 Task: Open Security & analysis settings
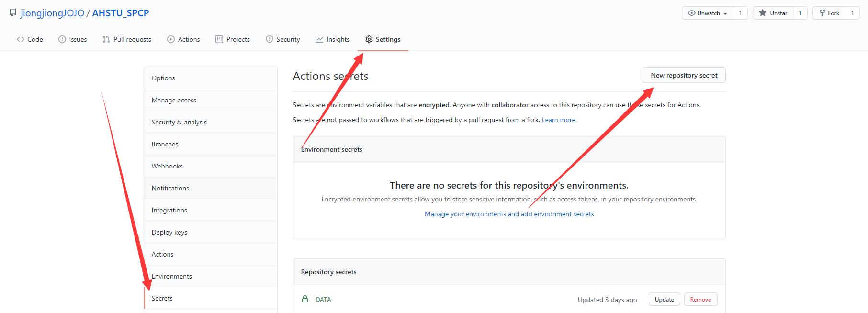211,122
